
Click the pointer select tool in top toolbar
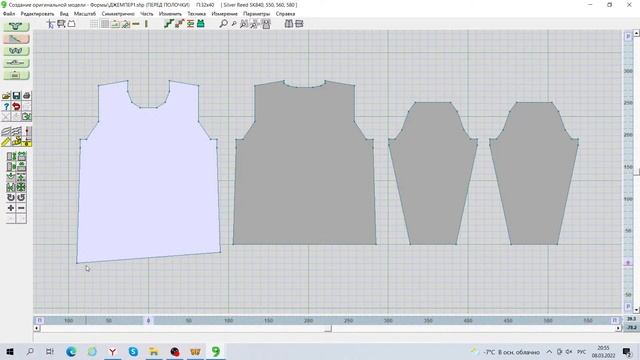pyautogui.click(x=51, y=24)
